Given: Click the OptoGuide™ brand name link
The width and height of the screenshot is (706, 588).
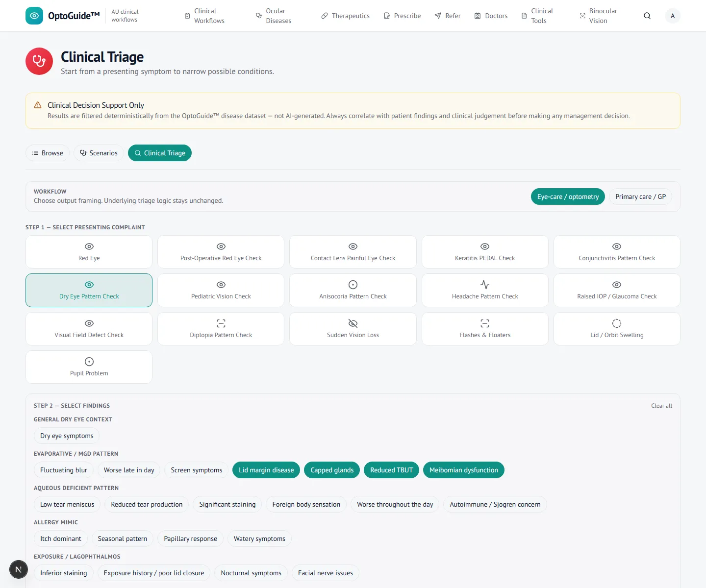Looking at the screenshot, I should (x=74, y=16).
